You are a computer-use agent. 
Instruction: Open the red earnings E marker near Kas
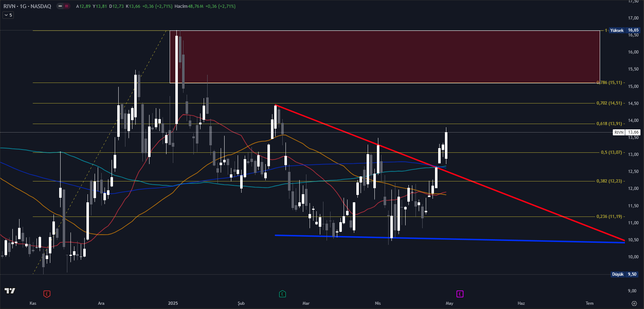tap(47, 294)
